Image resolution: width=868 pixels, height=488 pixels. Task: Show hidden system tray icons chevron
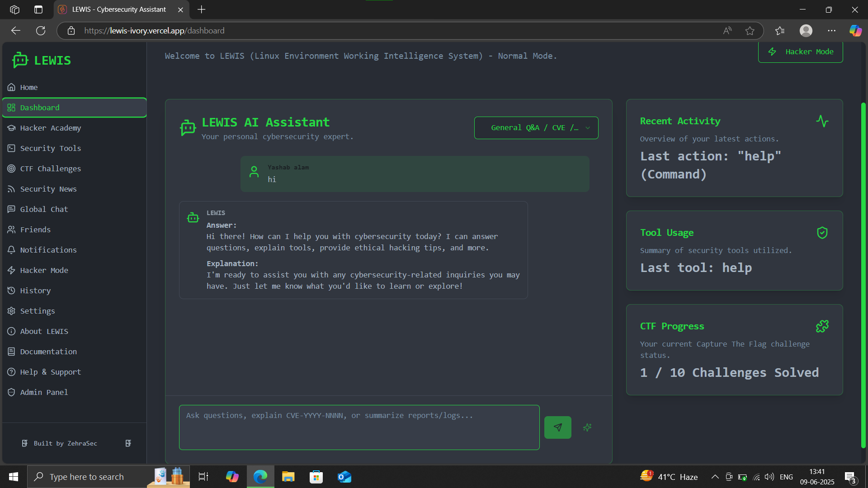pos(715,477)
